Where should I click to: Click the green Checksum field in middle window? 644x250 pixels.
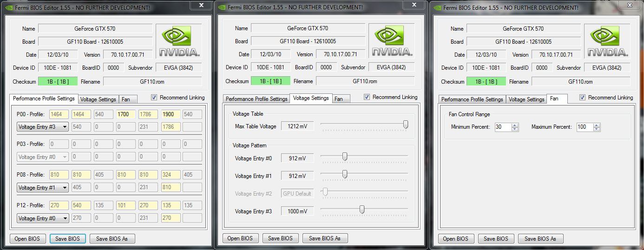(270, 81)
